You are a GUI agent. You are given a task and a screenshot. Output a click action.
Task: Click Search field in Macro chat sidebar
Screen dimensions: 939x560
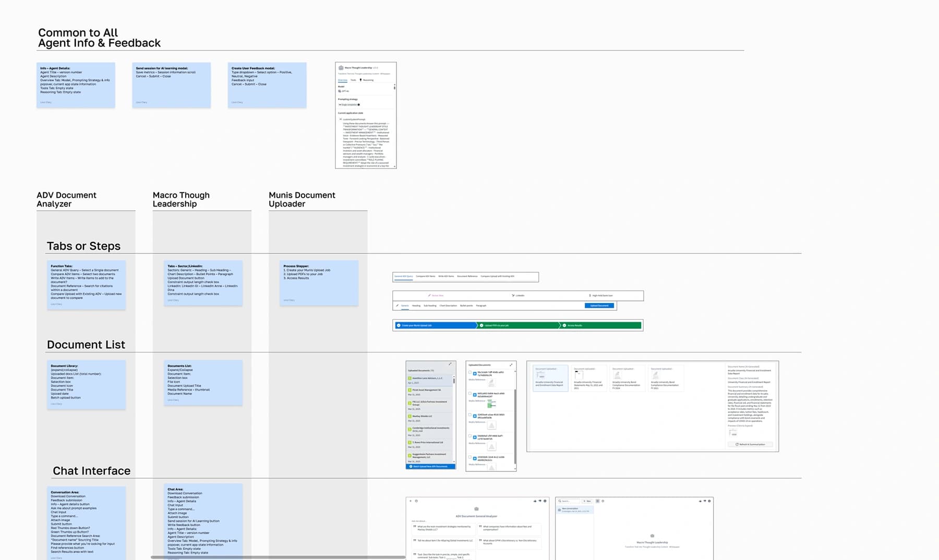pos(569,501)
